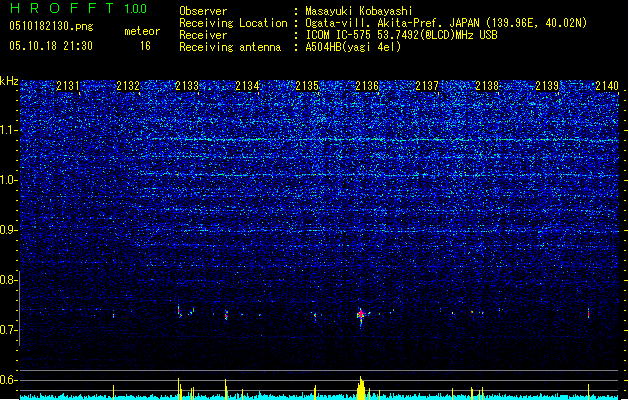629x400 pixels.
Task: Click the 0.8 frequency axis label
Action: click(8, 280)
